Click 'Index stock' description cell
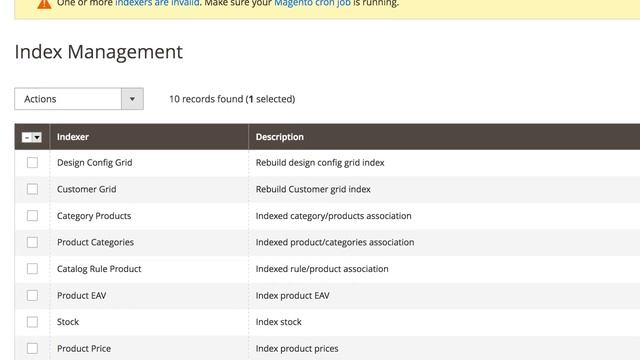Screen dimensions: 640x360 coord(279,322)
